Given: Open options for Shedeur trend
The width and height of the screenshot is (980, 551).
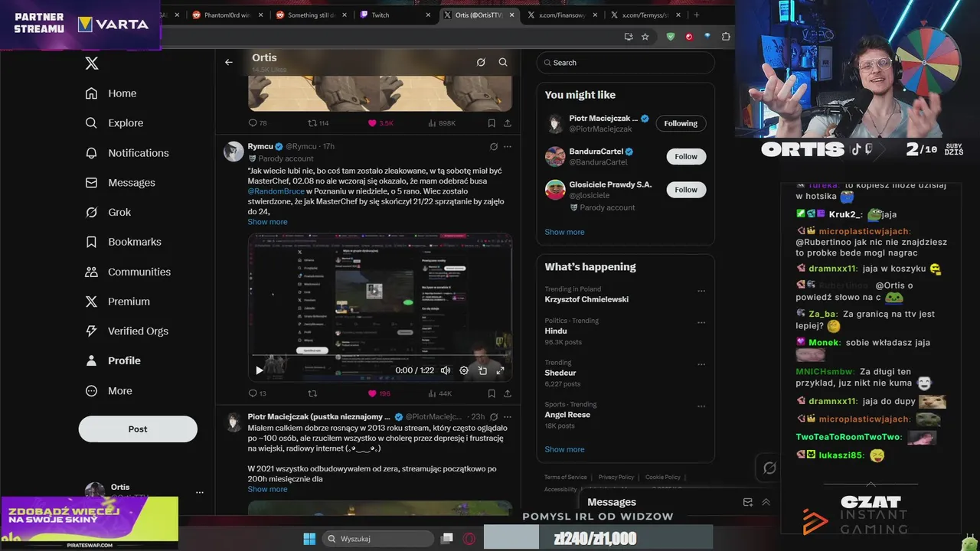Looking at the screenshot, I should click(701, 364).
